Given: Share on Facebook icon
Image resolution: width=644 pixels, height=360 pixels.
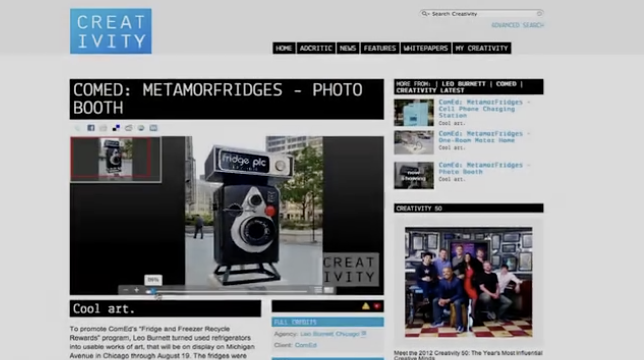Looking at the screenshot, I should pyautogui.click(x=91, y=128).
